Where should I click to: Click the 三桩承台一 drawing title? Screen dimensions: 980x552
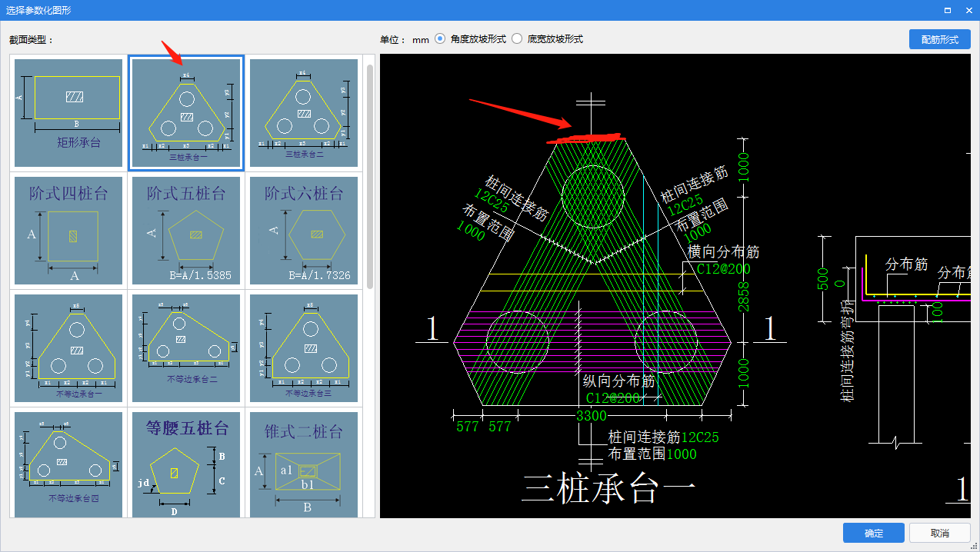point(608,489)
